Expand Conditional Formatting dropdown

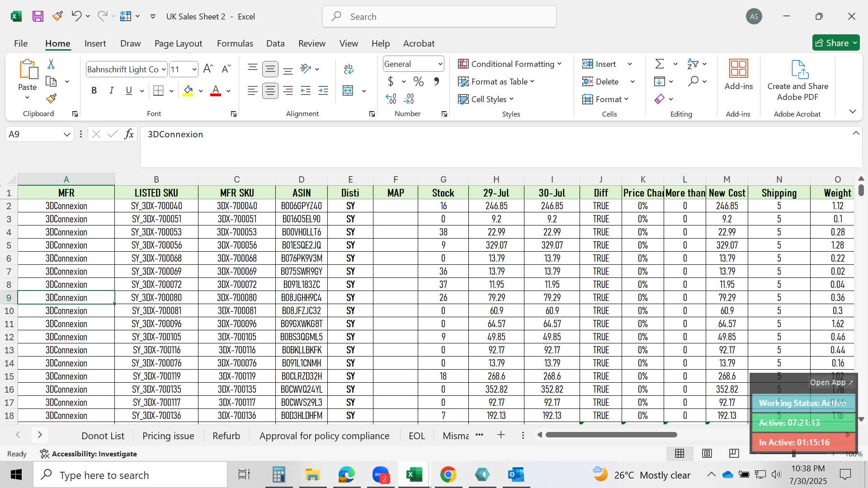click(559, 64)
